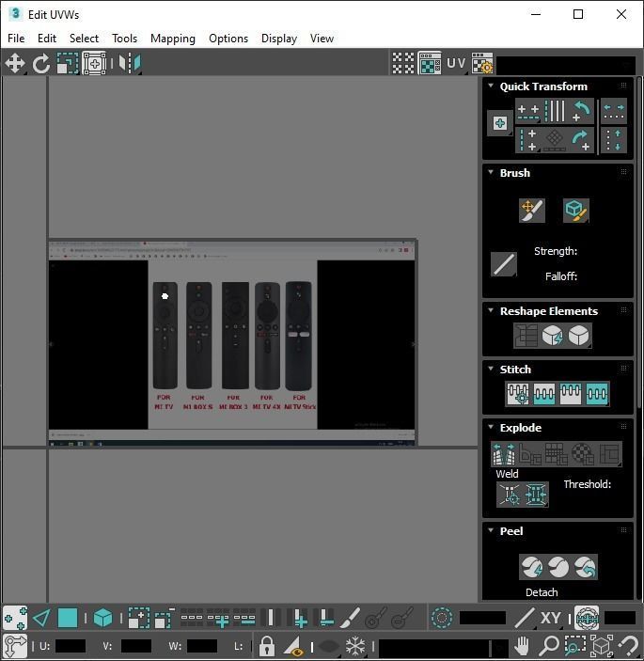Image resolution: width=644 pixels, height=661 pixels.
Task: Select the Zoom Region tool
Action: coord(575,645)
